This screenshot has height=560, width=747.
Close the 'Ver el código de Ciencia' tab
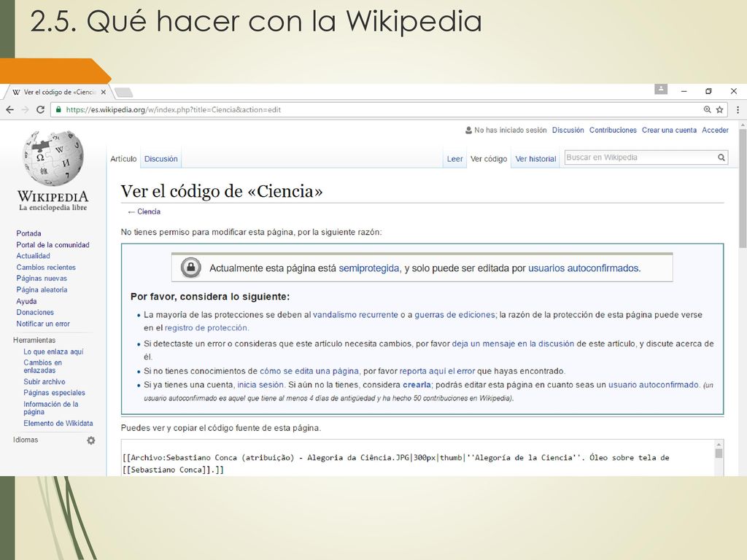[104, 92]
